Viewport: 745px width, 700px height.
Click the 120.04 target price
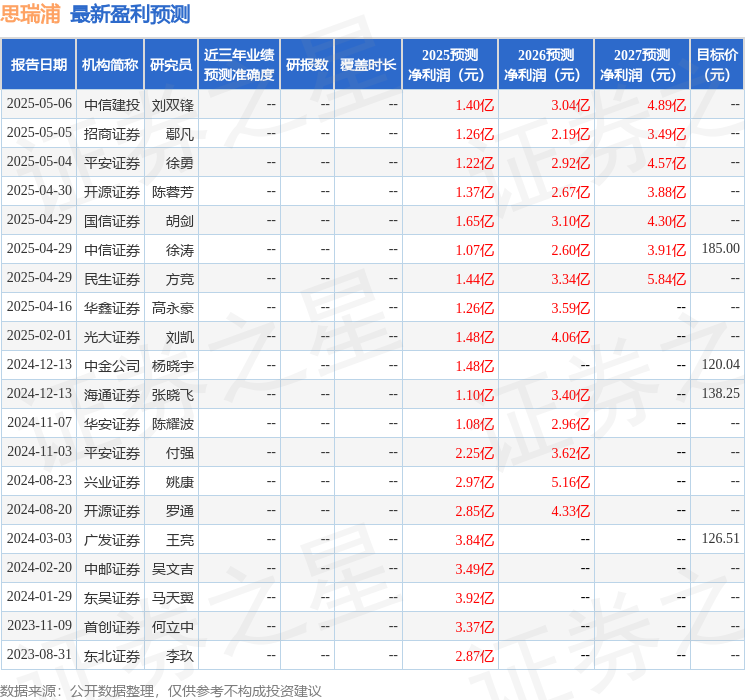coord(720,364)
